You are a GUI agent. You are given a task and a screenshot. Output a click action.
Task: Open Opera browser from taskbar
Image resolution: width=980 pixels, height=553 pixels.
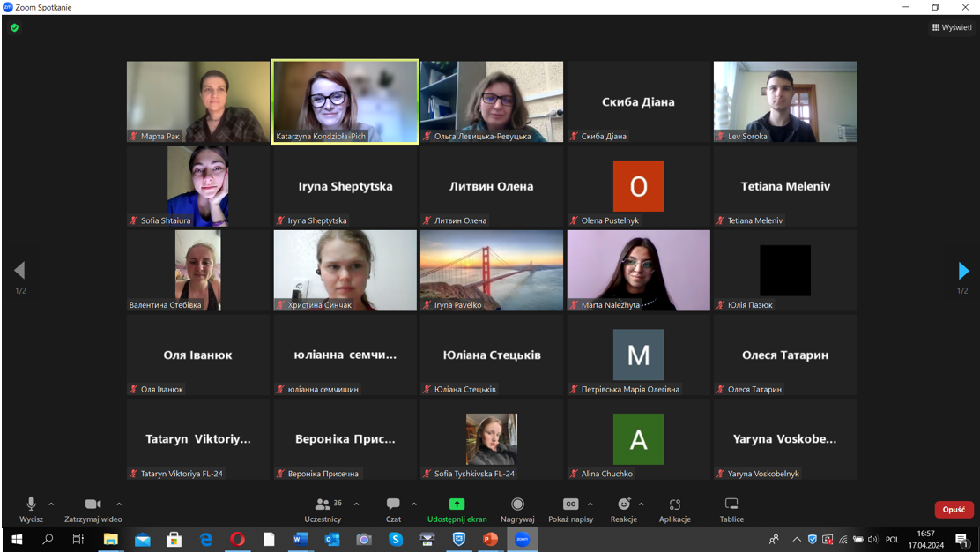click(x=237, y=539)
